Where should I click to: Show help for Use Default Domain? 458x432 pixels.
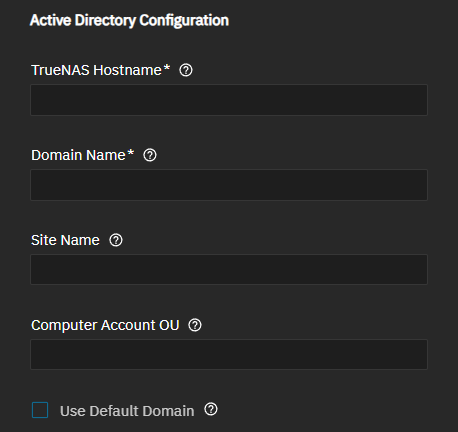pos(211,409)
